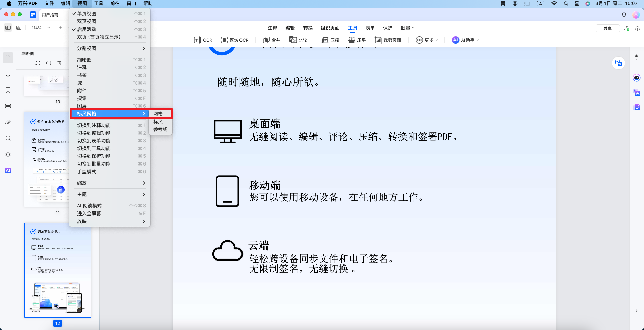The width and height of the screenshot is (644, 330).
Task: Open the 批量 dropdown
Action: (407, 28)
